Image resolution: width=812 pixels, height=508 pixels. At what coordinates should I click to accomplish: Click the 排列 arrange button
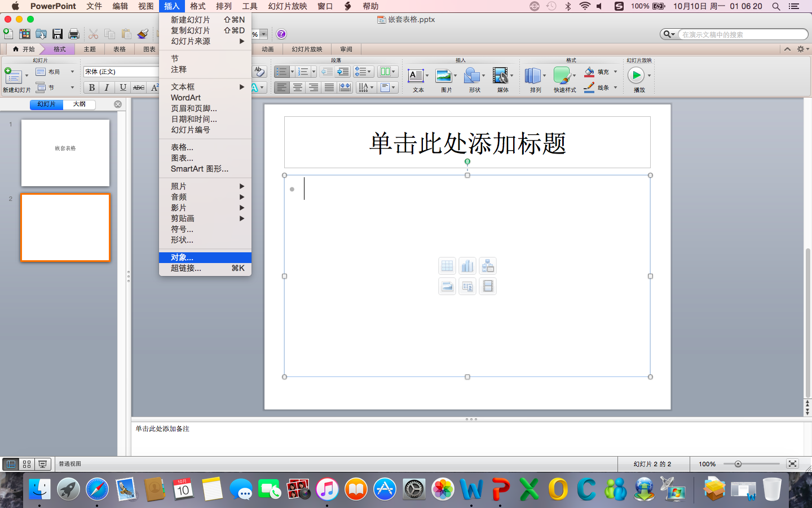(535, 80)
